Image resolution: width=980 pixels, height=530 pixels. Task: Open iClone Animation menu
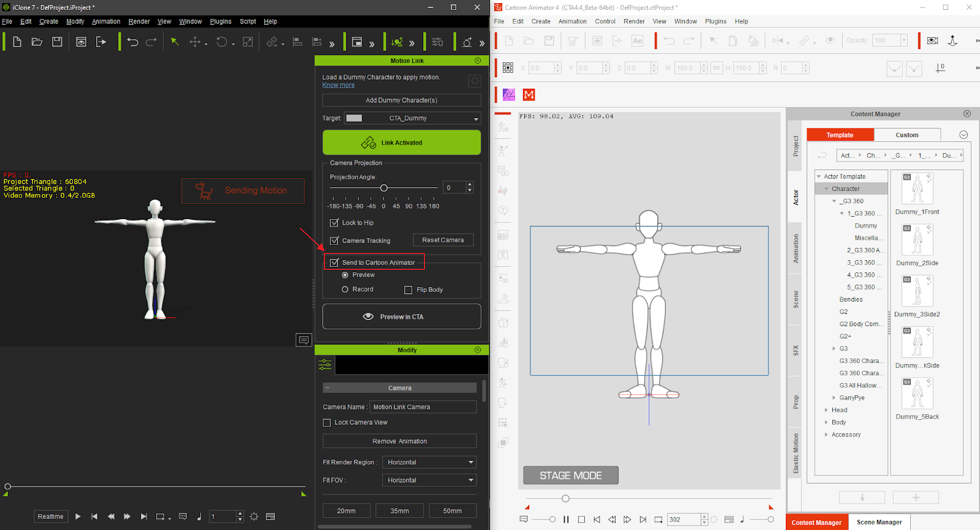tap(106, 21)
